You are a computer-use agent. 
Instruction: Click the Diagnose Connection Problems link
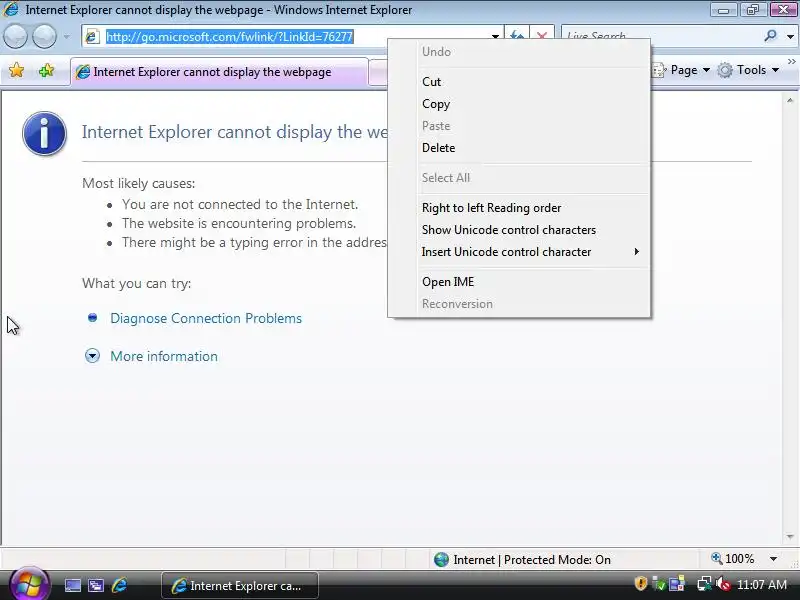206,318
